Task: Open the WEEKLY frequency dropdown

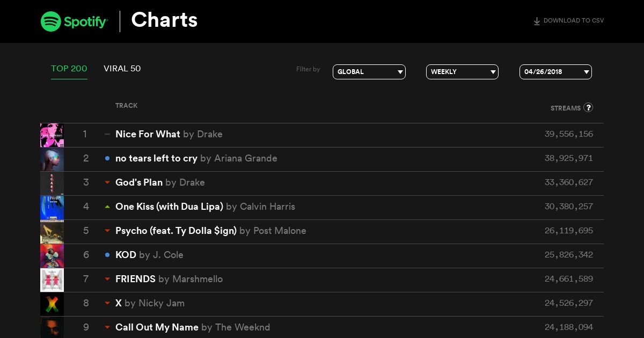Action: point(462,72)
